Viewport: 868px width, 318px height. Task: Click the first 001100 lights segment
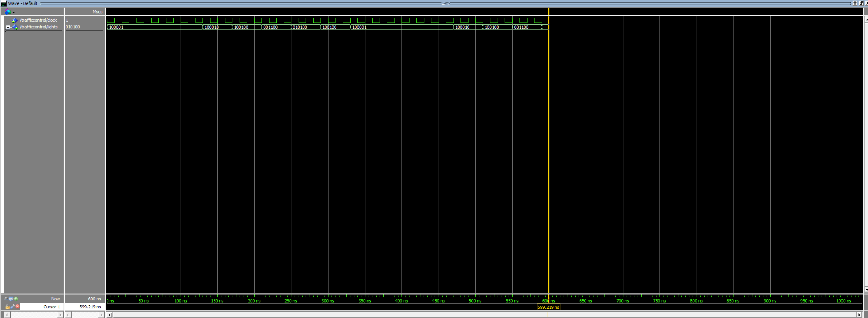click(x=276, y=27)
